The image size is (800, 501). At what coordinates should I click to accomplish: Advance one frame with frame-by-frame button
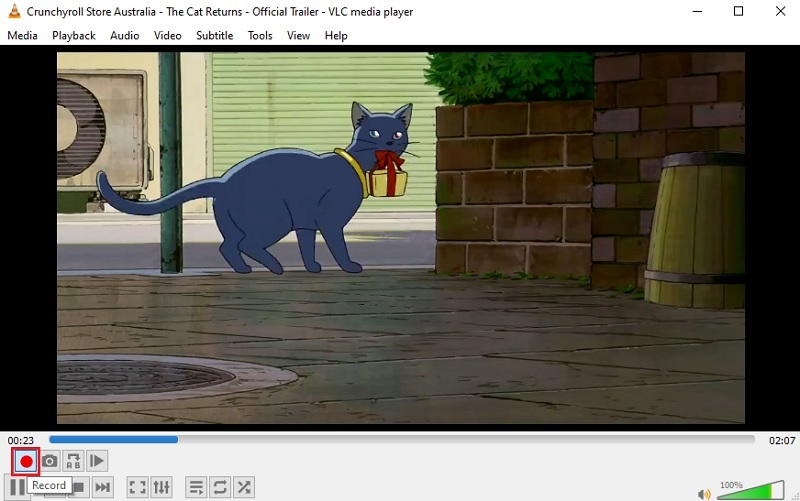click(x=96, y=461)
